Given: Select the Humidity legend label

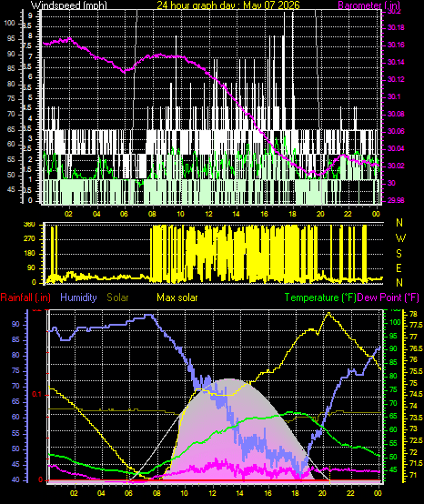Looking at the screenshot, I should [x=78, y=297].
